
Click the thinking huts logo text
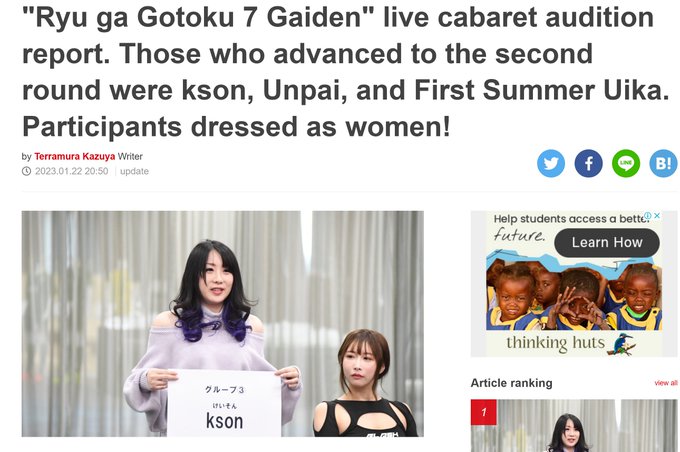(x=556, y=343)
